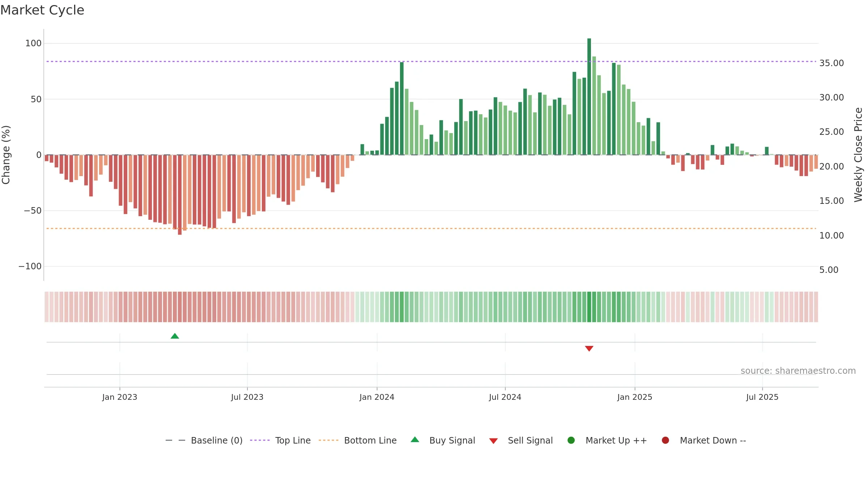The height and width of the screenshot is (488, 868).
Task: Click the dark red circle icon in the legend
Action: point(665,440)
